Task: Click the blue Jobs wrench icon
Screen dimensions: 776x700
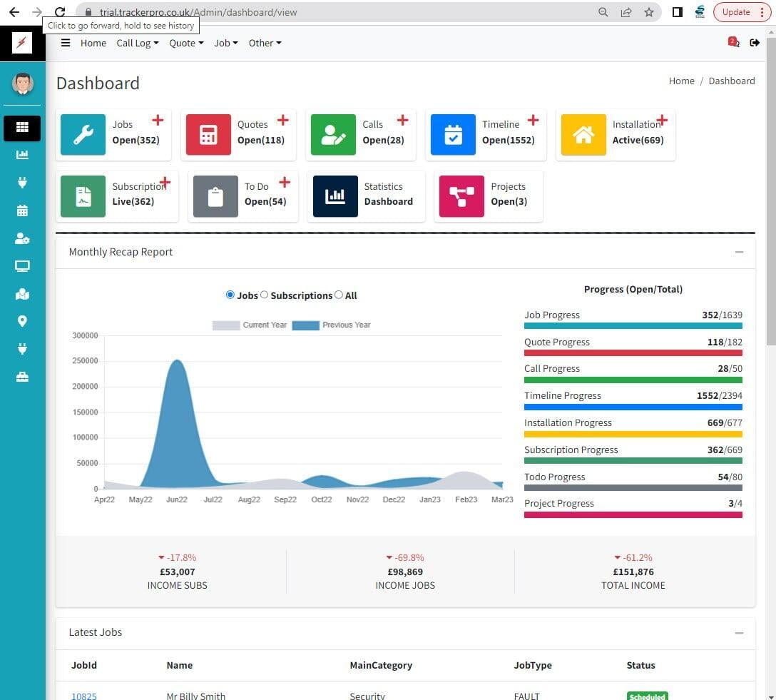Action: [x=83, y=135]
